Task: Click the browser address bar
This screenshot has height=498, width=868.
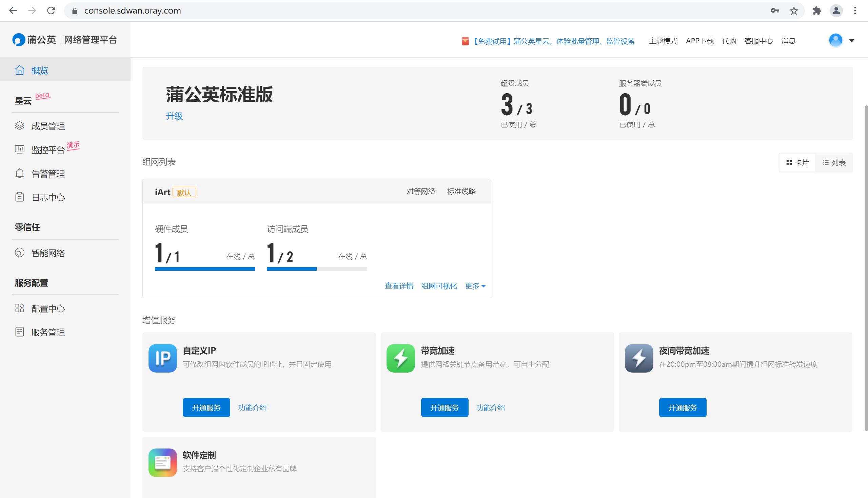Action: 133,10
